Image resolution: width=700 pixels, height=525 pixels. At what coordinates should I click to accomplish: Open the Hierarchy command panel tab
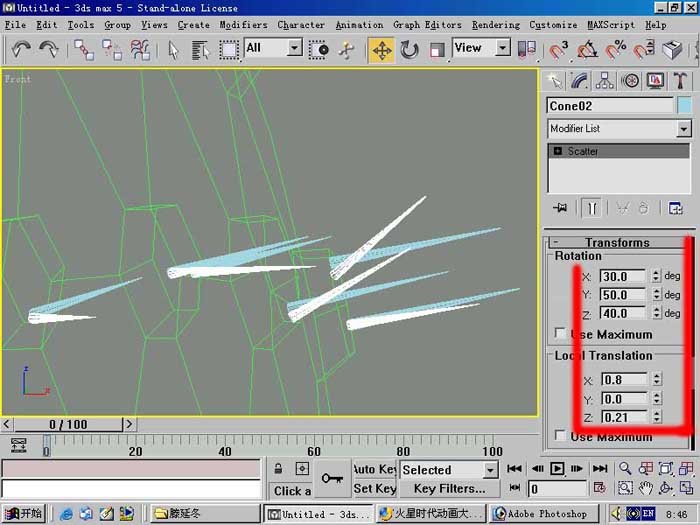tap(604, 81)
